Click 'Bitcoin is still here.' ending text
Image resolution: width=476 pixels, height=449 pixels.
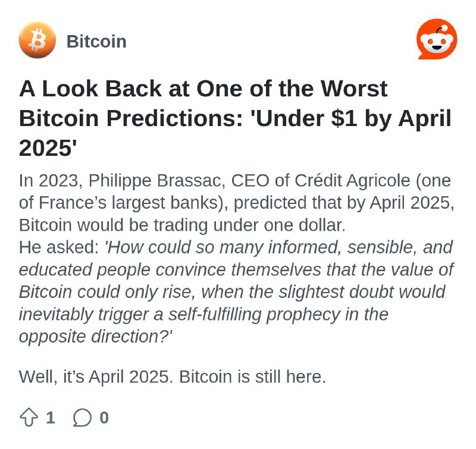point(252,377)
